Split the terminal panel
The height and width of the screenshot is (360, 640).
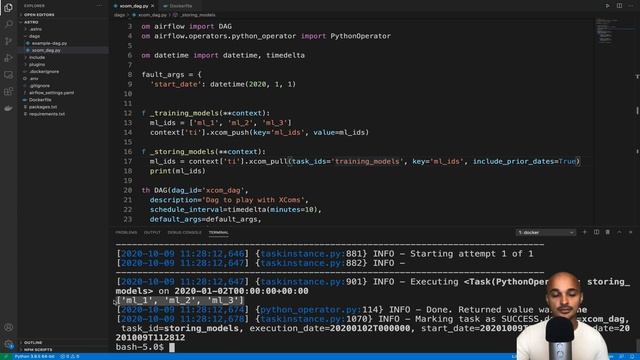click(x=596, y=232)
